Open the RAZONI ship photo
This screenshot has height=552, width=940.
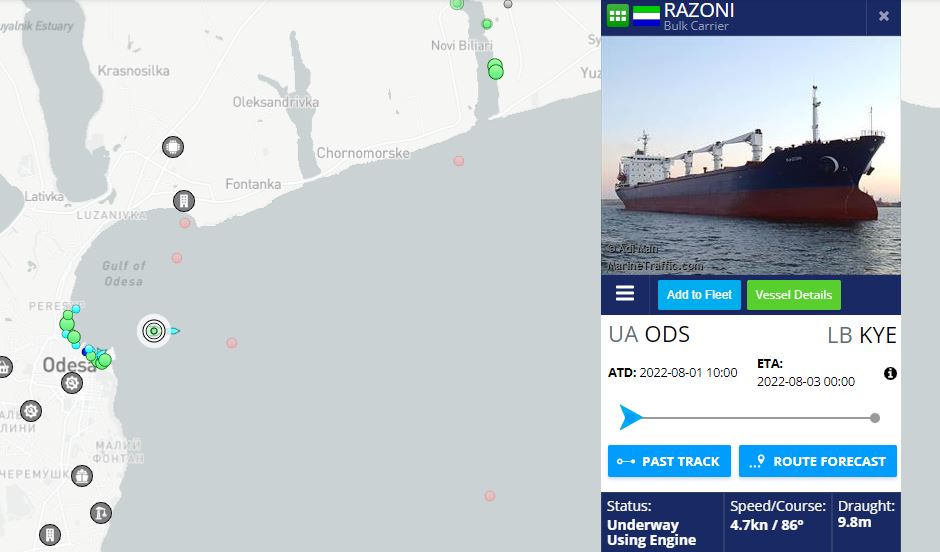click(751, 155)
